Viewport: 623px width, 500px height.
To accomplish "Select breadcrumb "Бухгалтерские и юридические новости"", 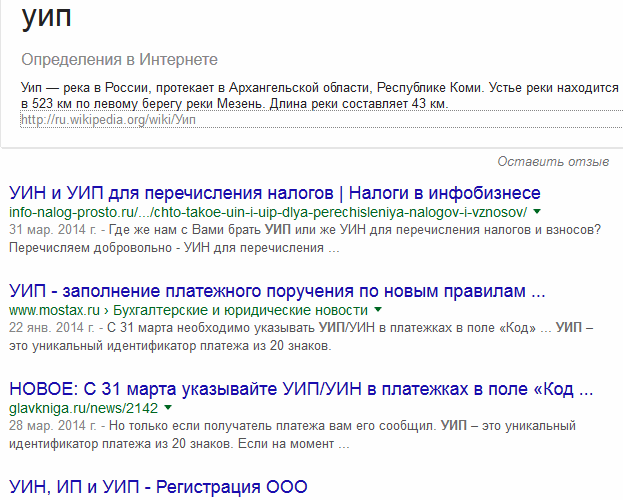I will click(241, 310).
